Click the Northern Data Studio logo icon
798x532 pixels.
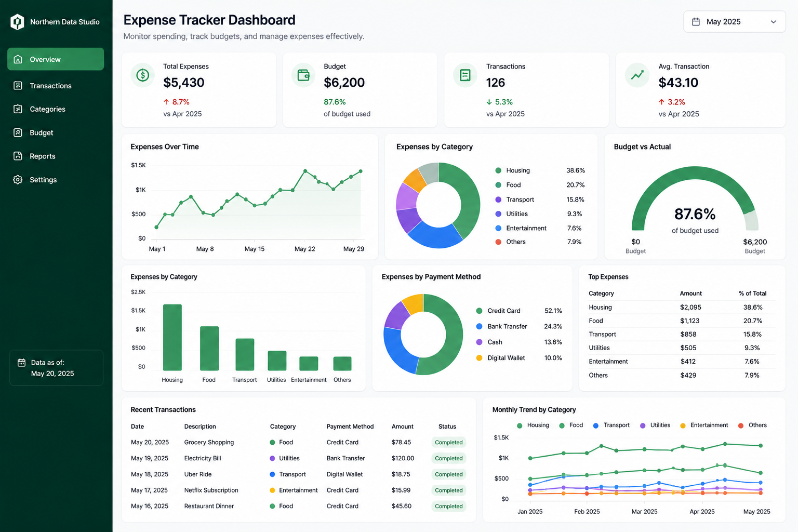[17, 22]
